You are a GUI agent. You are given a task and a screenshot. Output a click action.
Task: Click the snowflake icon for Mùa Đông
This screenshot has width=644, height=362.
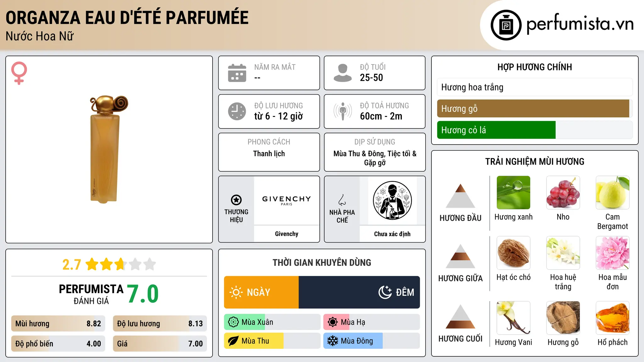333,341
